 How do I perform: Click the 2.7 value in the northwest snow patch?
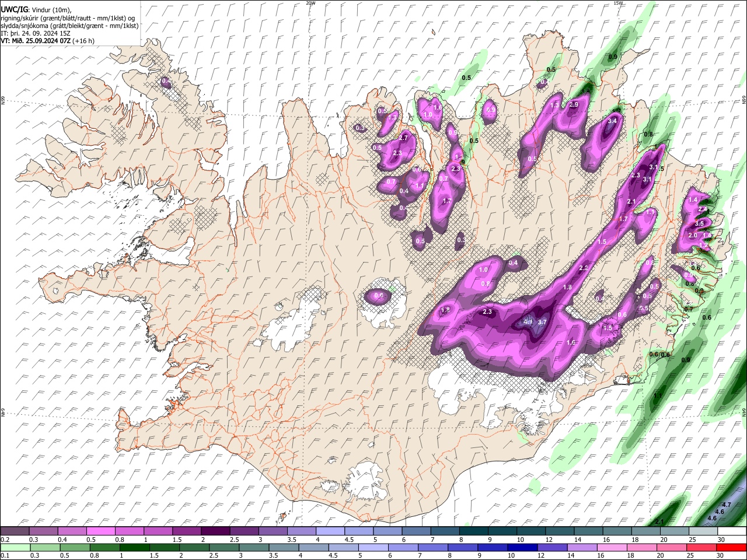(403, 138)
